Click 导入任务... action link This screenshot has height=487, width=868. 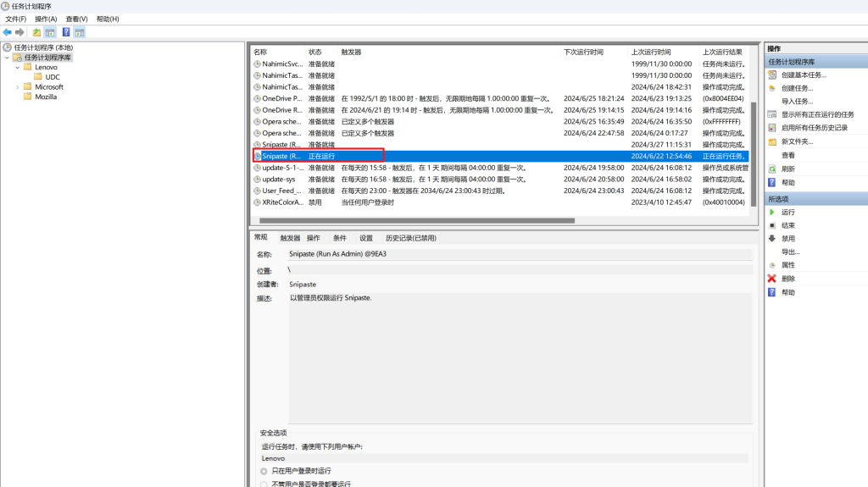798,102
